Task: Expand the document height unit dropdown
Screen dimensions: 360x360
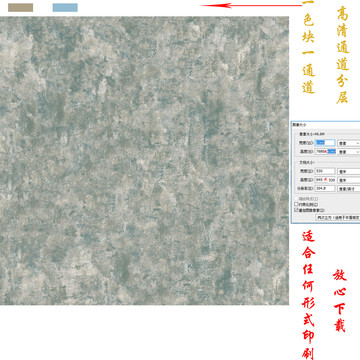Action: point(349,180)
